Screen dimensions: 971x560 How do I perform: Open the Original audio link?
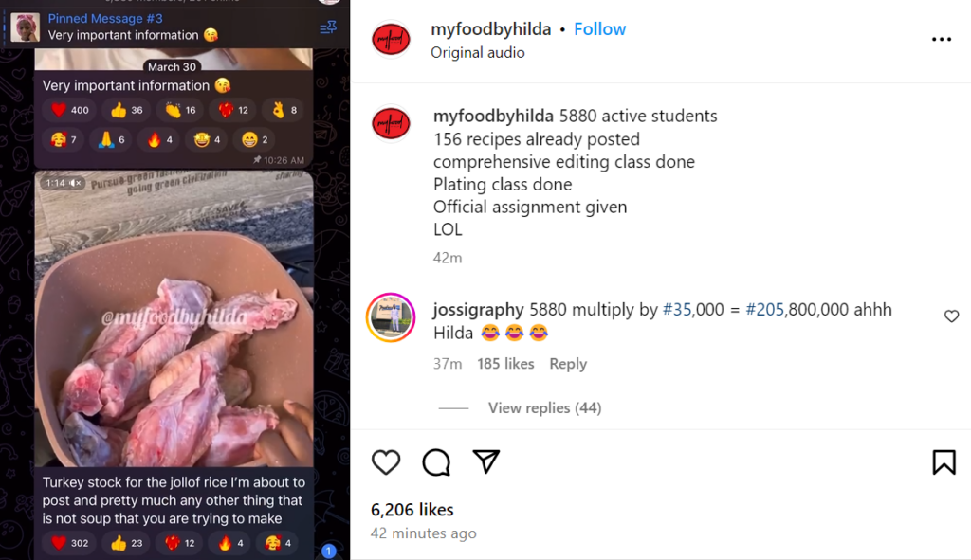pyautogui.click(x=478, y=53)
